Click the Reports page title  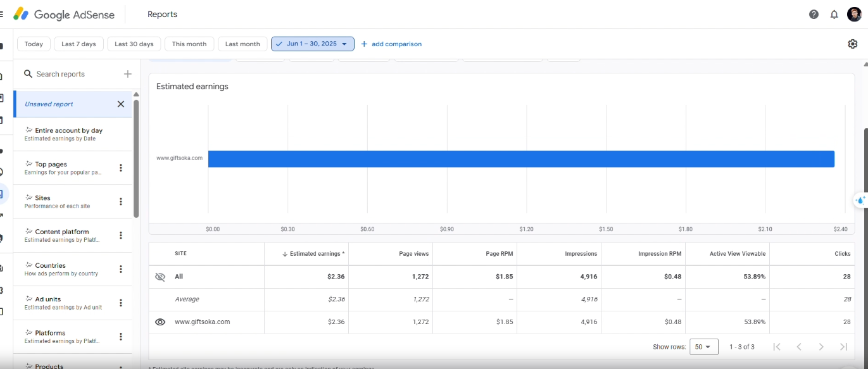pos(162,14)
